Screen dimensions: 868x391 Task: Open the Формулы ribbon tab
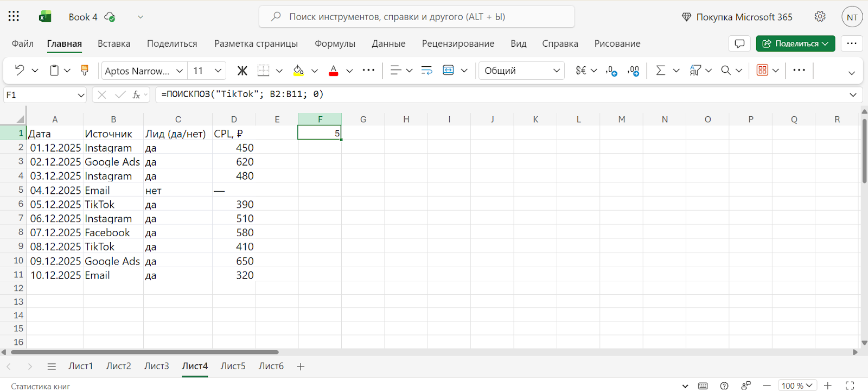335,43
